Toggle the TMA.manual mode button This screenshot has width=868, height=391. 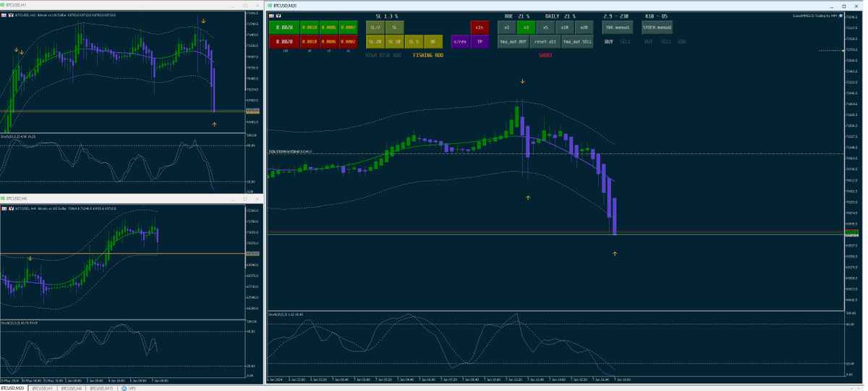tap(618, 28)
